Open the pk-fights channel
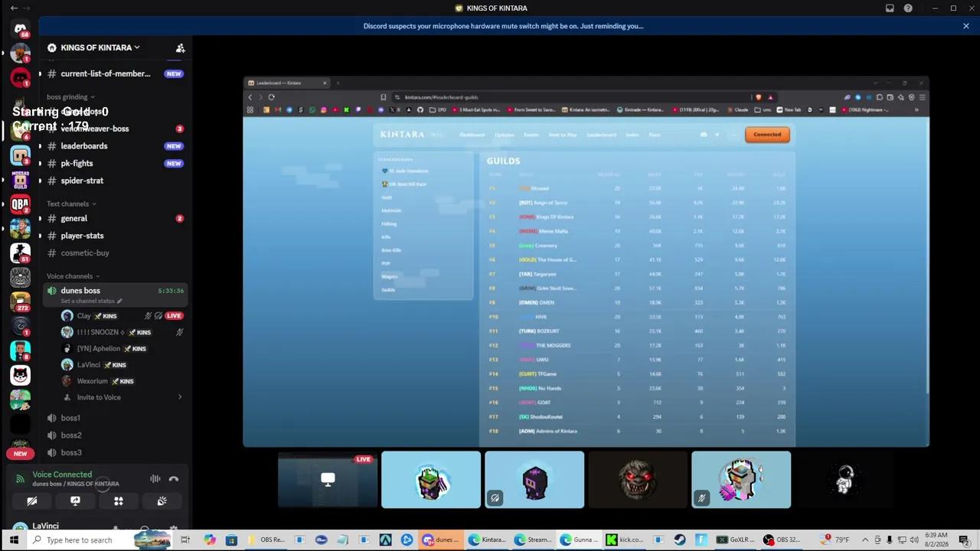 [115, 163]
